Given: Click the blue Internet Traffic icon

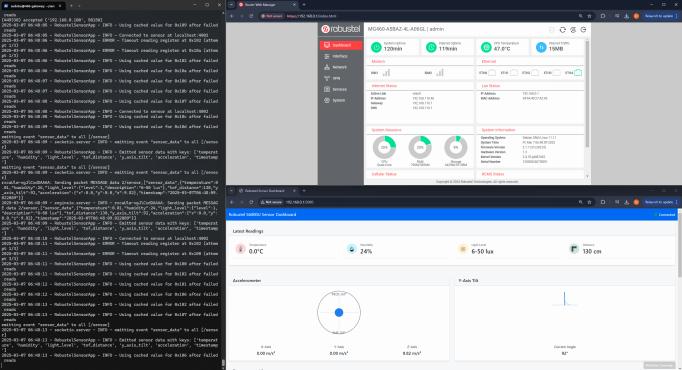Looking at the screenshot, I should pos(541,47).
